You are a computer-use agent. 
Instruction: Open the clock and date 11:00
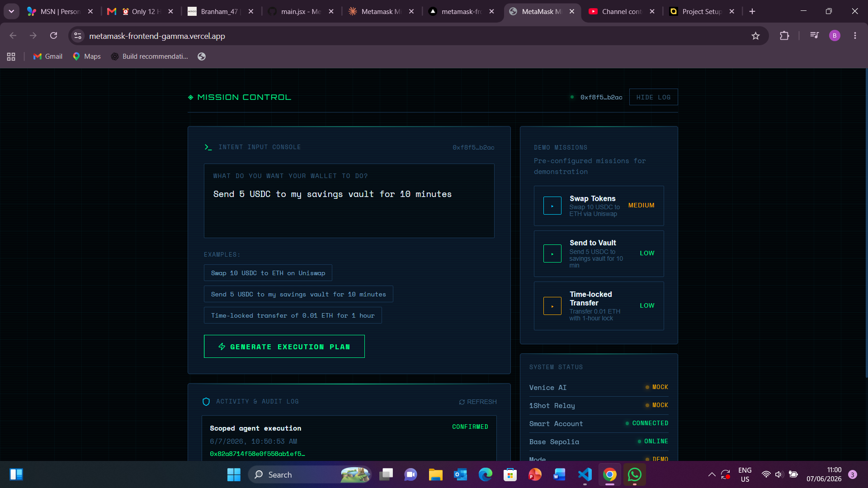tap(824, 474)
